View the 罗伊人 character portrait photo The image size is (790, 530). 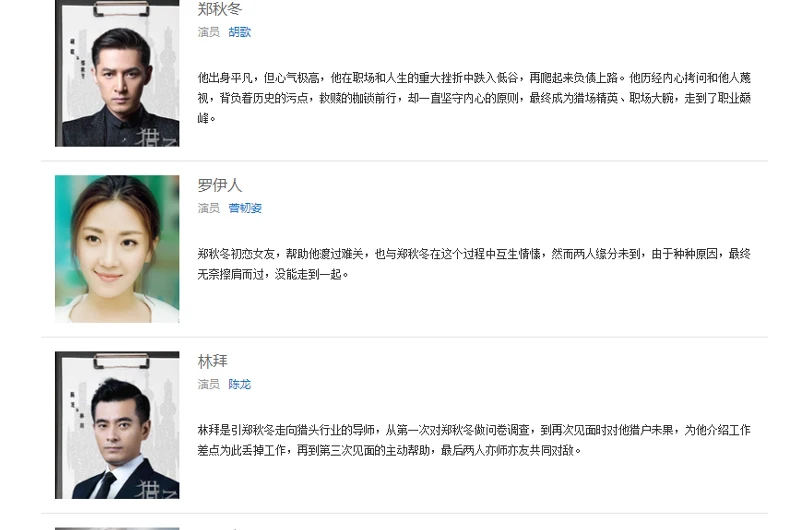click(x=117, y=249)
